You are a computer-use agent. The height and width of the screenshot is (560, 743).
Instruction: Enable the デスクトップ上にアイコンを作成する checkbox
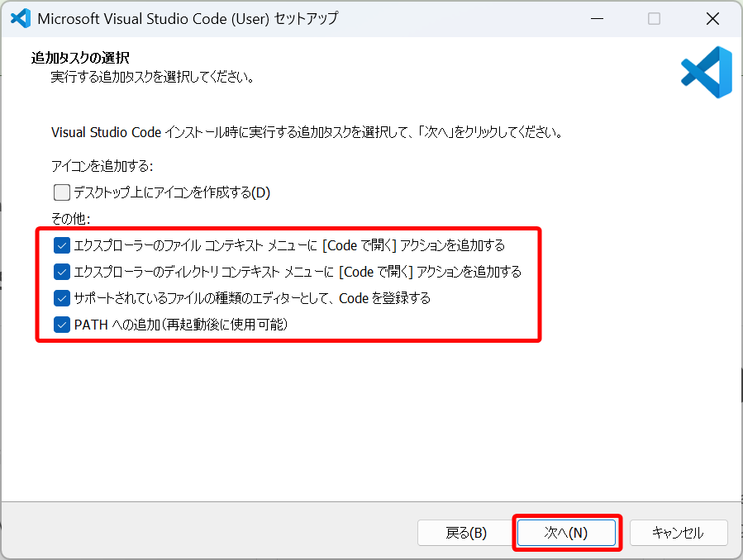point(62,193)
